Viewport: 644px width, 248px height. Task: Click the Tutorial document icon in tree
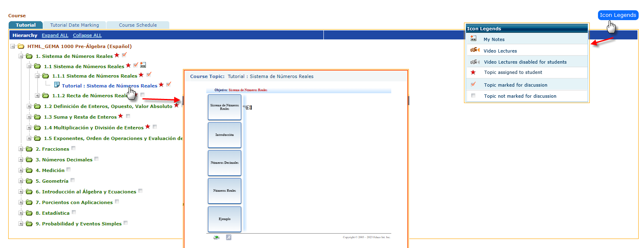click(x=57, y=85)
